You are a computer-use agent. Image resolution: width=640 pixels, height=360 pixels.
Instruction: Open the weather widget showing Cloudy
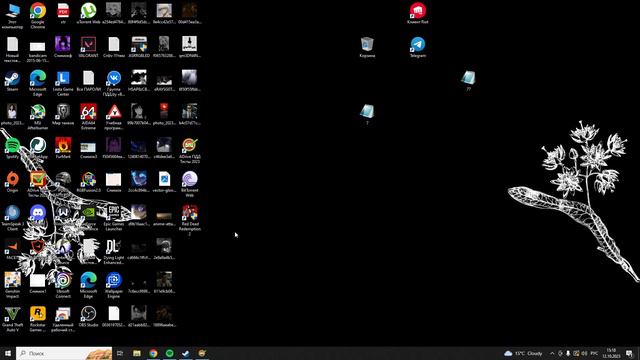[524, 353]
